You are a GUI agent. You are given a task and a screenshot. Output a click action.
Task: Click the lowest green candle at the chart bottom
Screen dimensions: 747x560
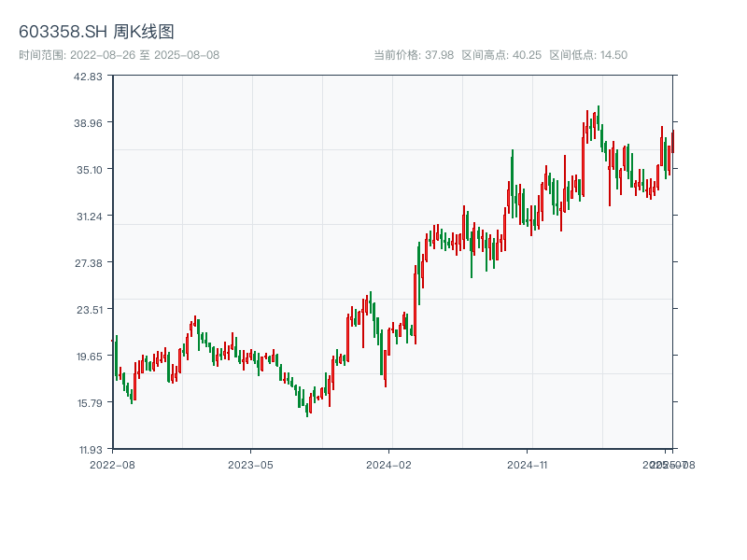[x=307, y=410]
